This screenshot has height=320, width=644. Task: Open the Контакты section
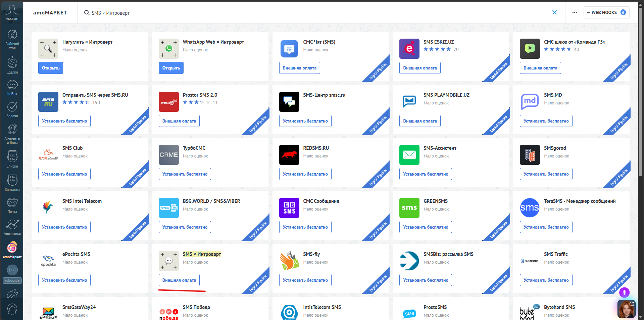[12, 183]
